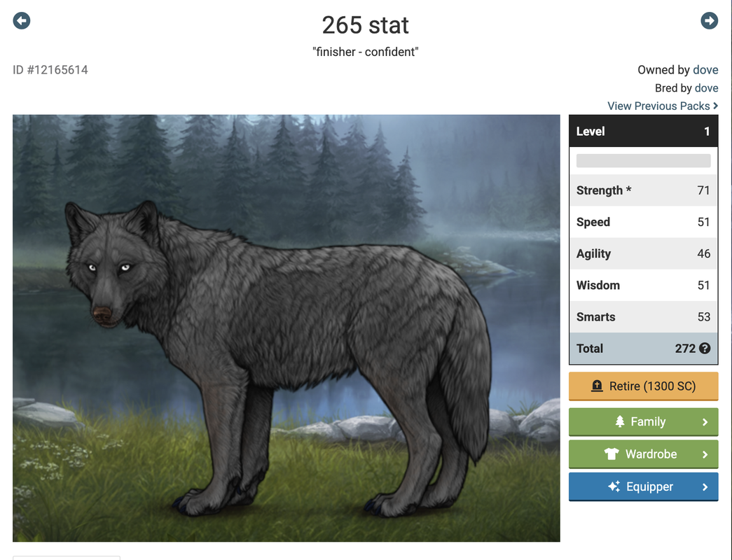Click the shirt icon on Wardrobe button

612,454
